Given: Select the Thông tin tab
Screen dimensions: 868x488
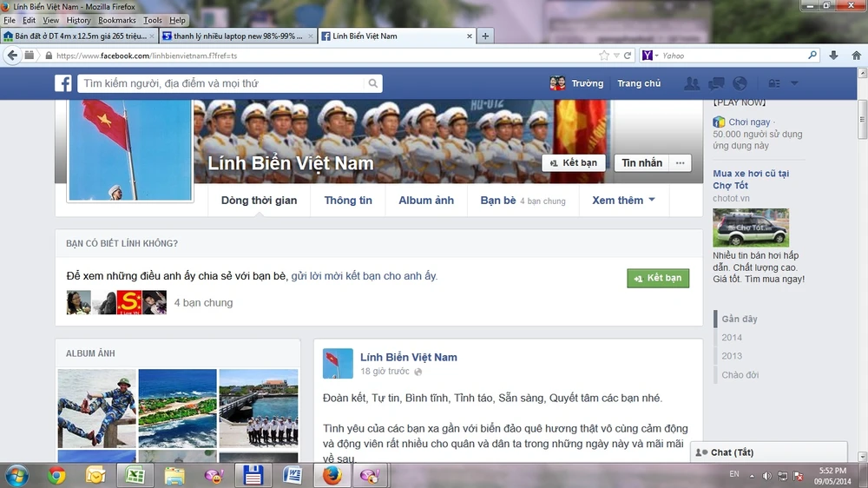Looking at the screenshot, I should pos(348,201).
